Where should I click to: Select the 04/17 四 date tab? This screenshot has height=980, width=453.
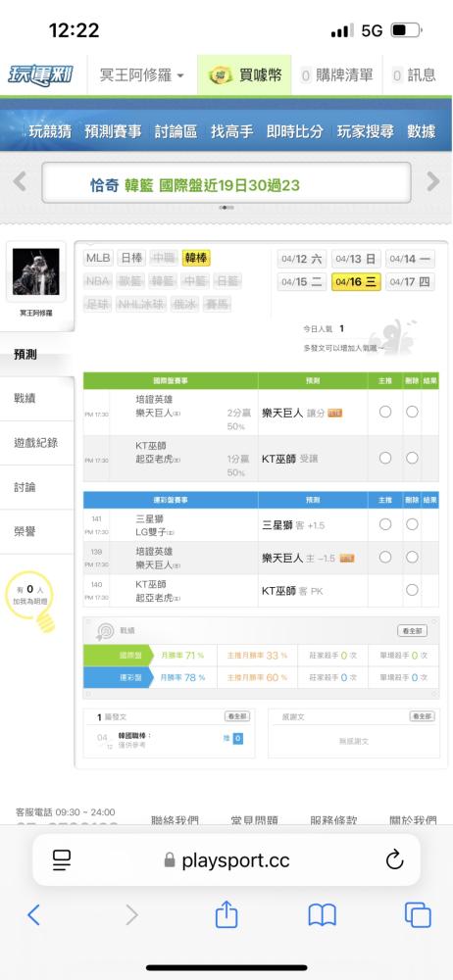(410, 281)
